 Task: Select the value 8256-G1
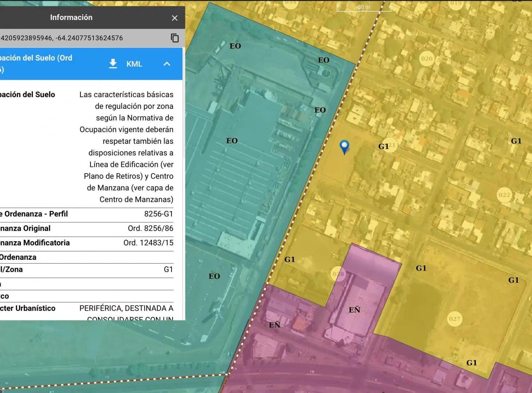point(158,214)
